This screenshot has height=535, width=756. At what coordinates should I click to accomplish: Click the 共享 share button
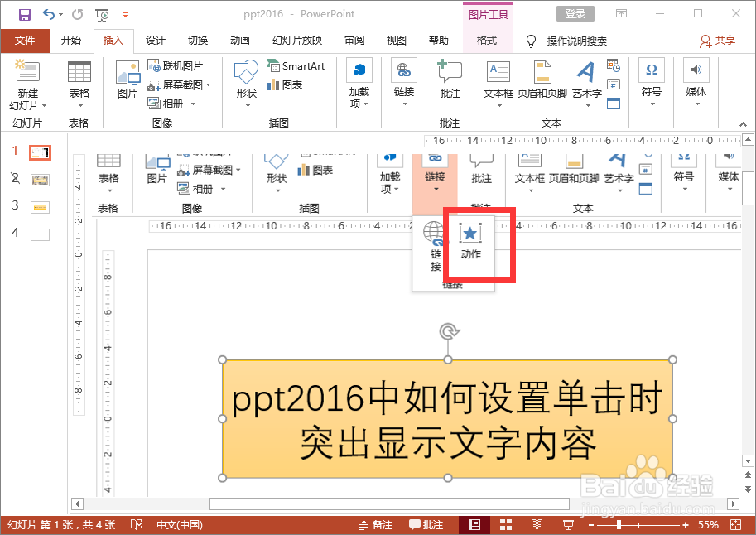tap(718, 41)
